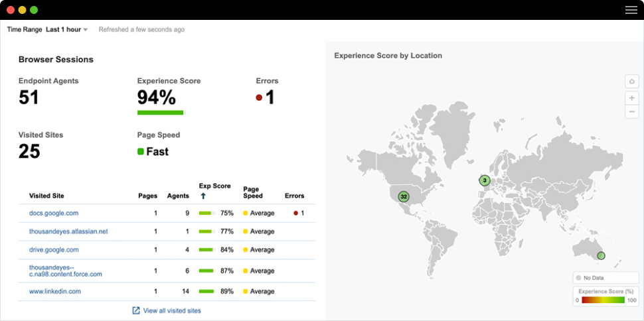
Task: Click the Page Speed column header
Action: 253,192
